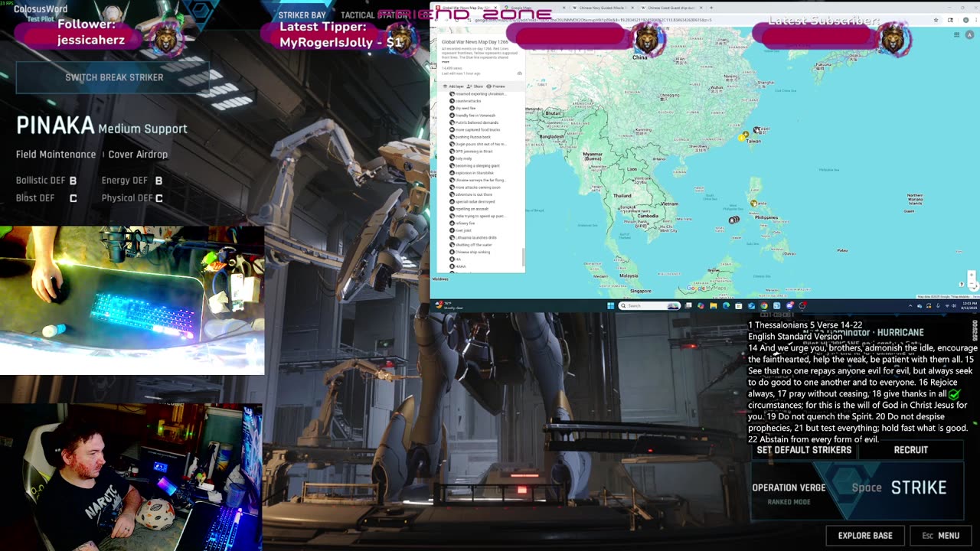
Task: Open OBS Studio icon in taskbar
Action: tap(802, 306)
